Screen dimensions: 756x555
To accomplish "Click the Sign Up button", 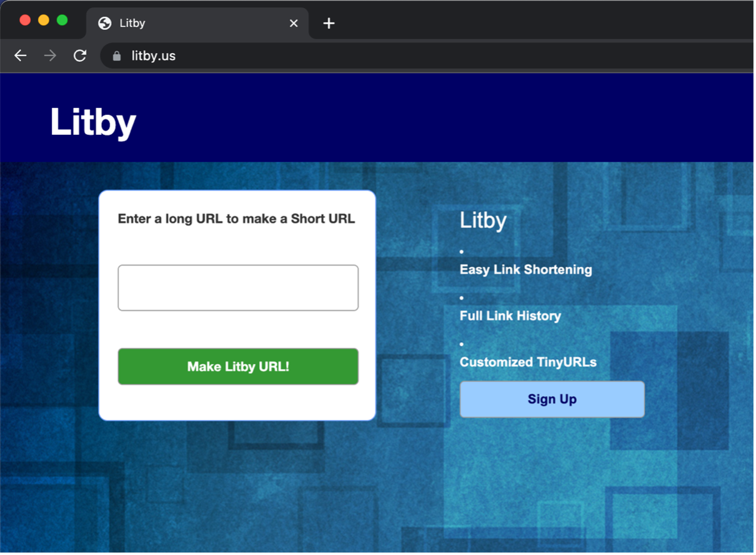I will pos(552,399).
